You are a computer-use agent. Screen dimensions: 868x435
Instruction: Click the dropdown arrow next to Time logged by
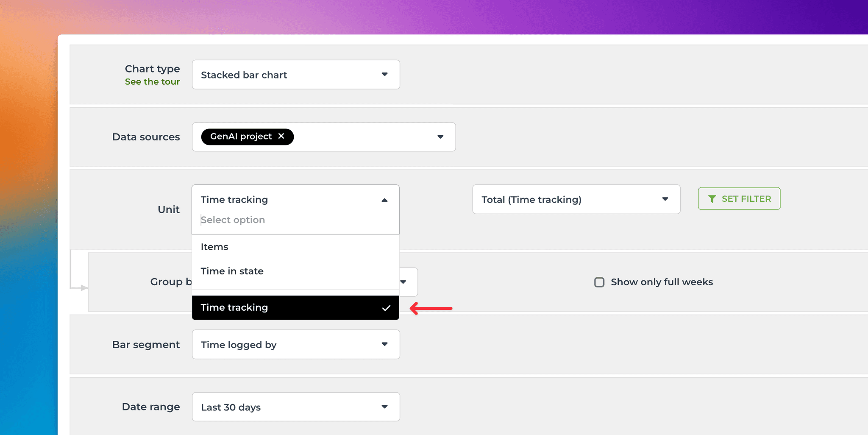coord(384,344)
